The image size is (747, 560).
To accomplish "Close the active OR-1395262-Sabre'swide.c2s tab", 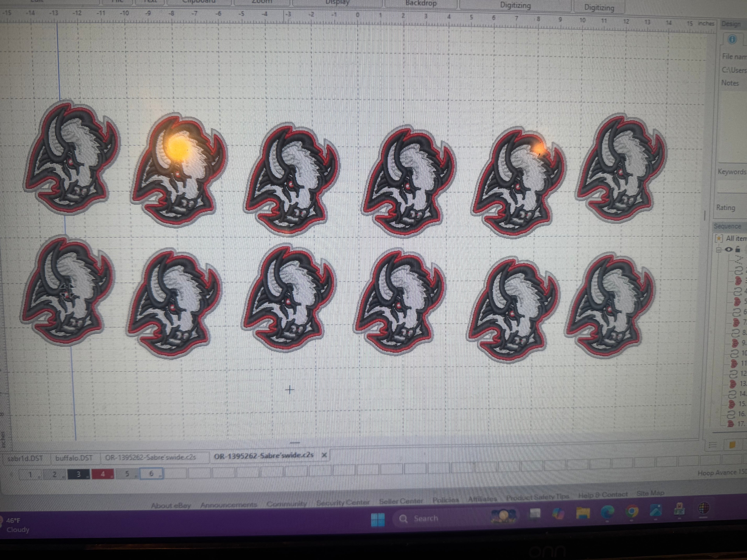I will click(x=324, y=455).
